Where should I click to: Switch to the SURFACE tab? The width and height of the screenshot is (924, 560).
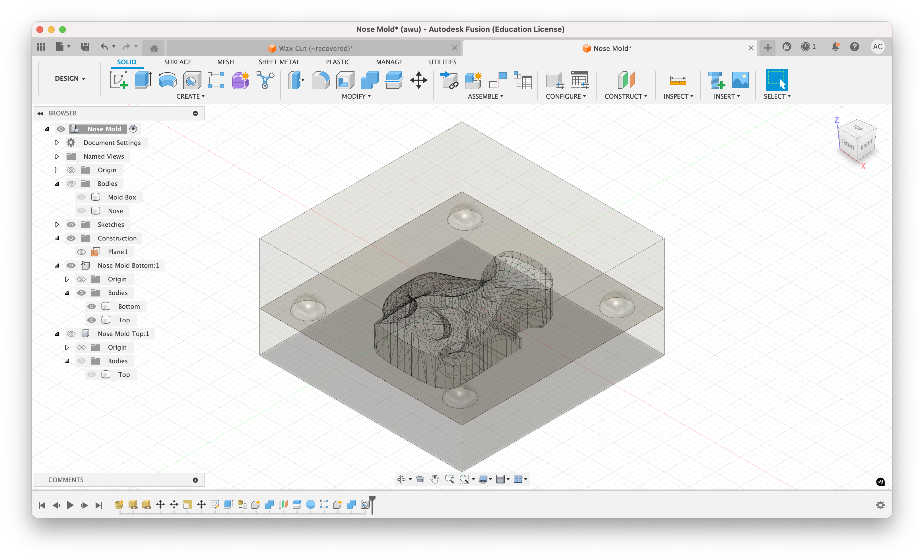tap(178, 62)
